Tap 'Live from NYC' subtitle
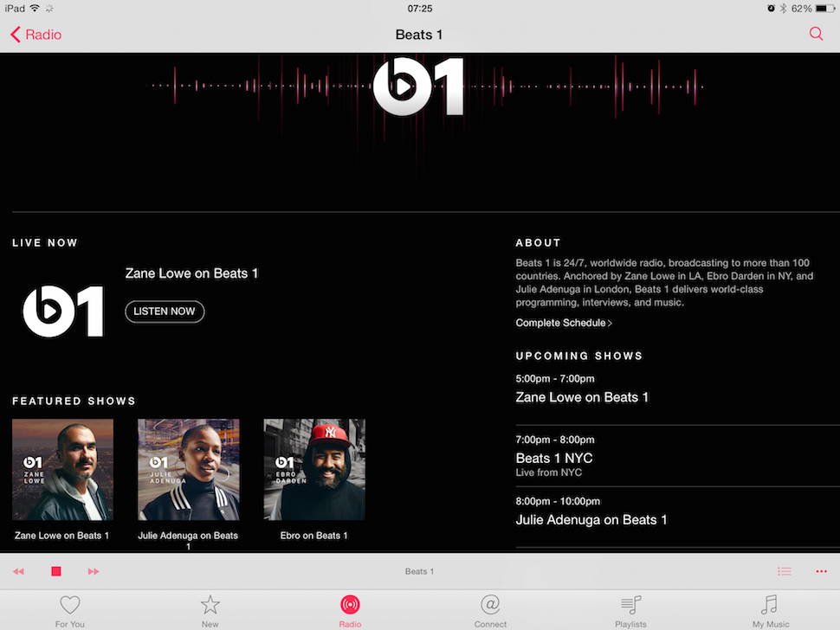 pos(548,472)
